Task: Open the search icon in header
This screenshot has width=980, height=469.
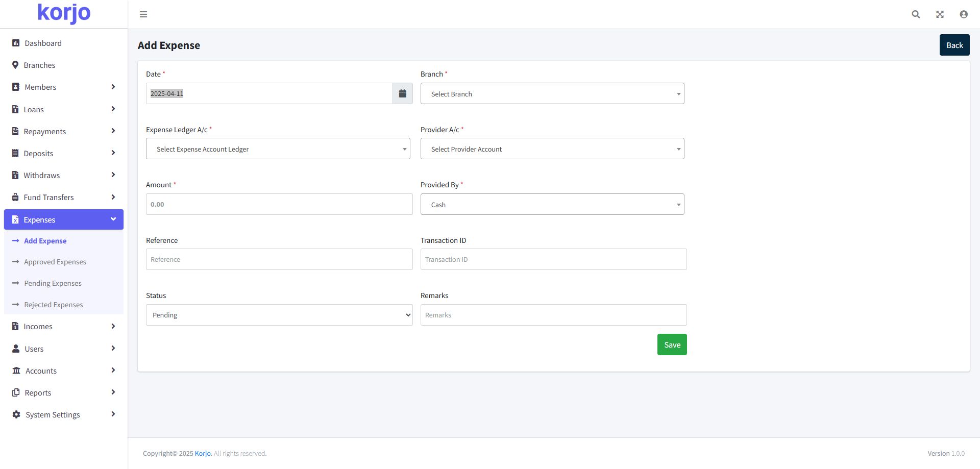Action: [916, 14]
